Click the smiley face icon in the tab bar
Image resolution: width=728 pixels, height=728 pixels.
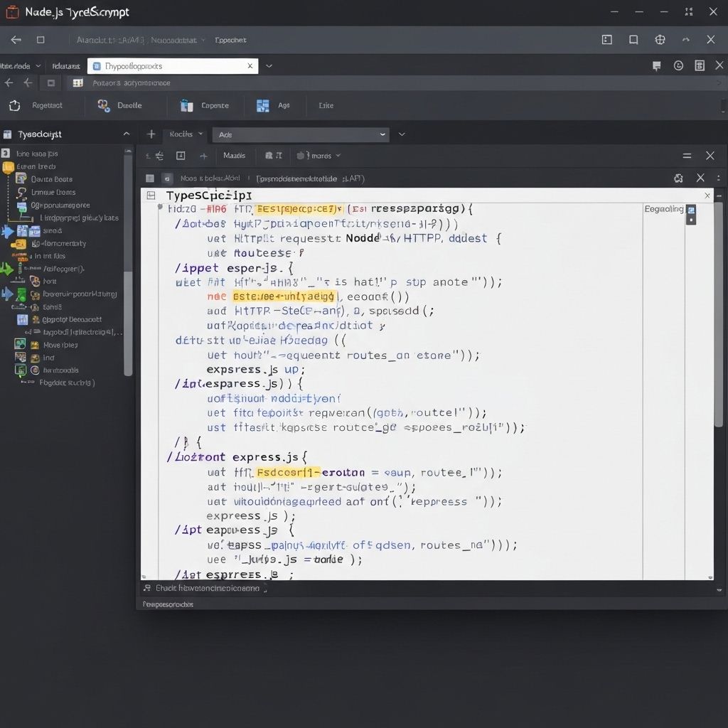[678, 65]
